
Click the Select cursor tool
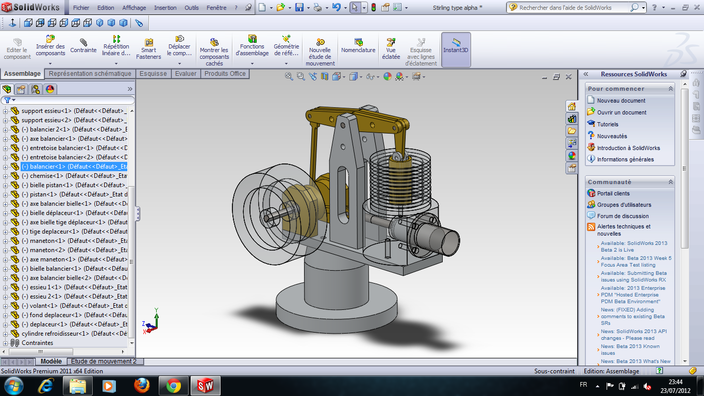355,8
